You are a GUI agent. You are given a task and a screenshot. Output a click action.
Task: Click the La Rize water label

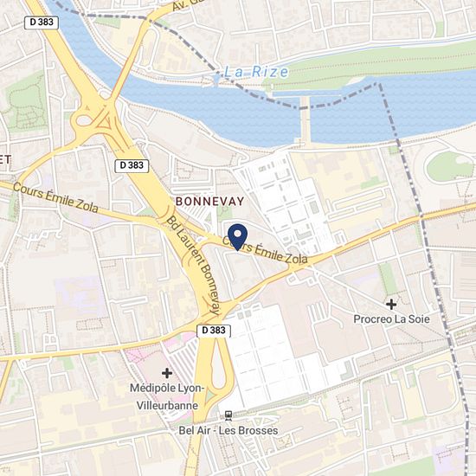[256, 72]
